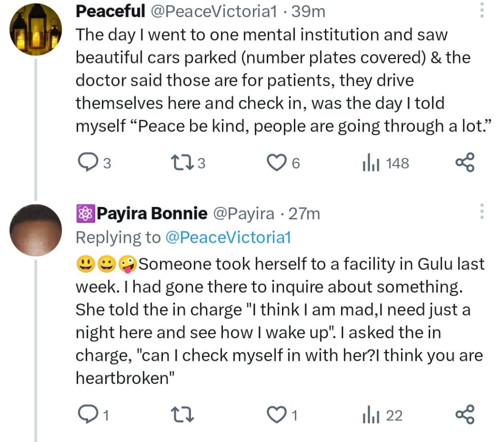The image size is (504, 442).
Task: Visit Peaceful's profile via display name
Action: [x=110, y=11]
